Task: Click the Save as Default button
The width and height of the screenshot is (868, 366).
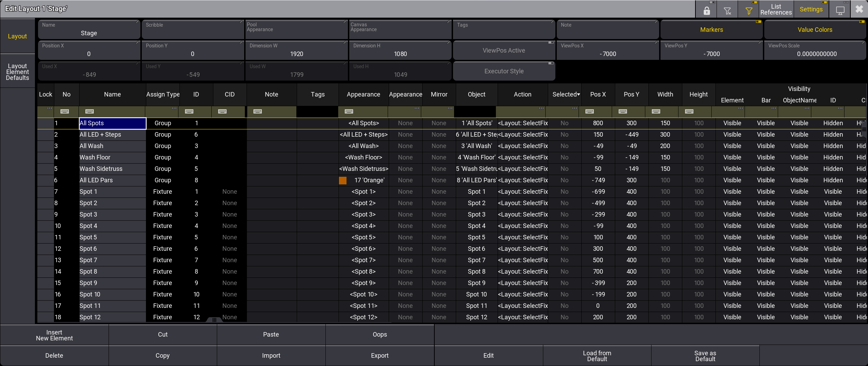Action: coord(705,356)
